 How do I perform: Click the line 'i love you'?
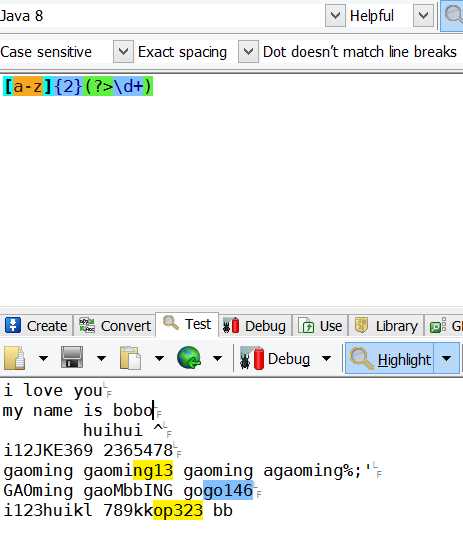(x=53, y=390)
